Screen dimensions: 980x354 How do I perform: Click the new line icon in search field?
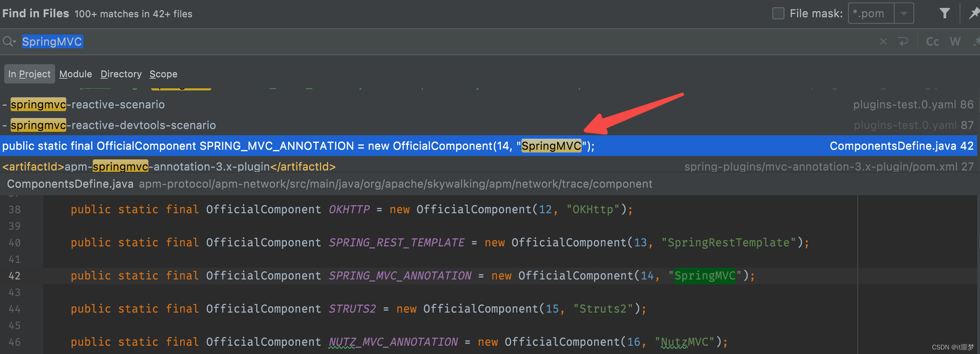point(903,41)
